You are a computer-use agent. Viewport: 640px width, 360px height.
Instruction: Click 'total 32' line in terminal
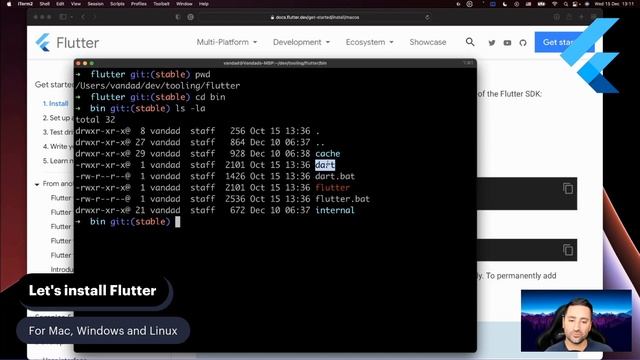click(95, 120)
